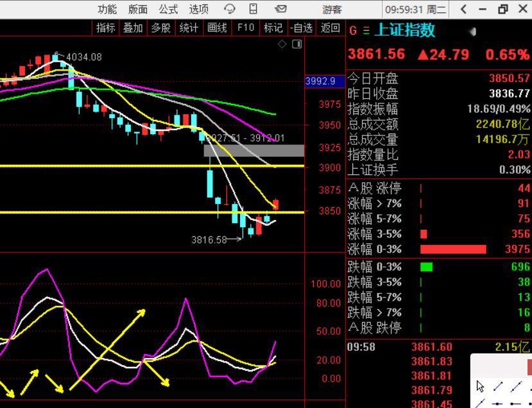Click the green 跌幅 0-3% distribution bar
532x408 pixels.
click(426, 267)
